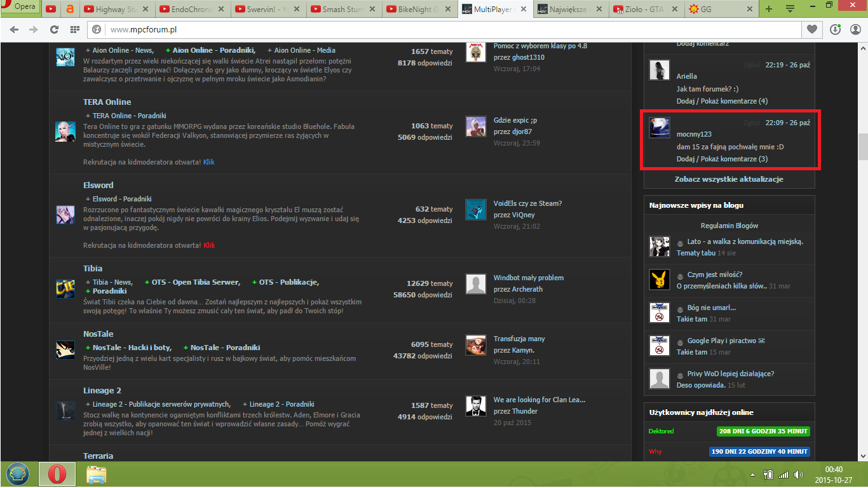Switch to the Smash Stunt tab
The height and width of the screenshot is (488, 868).
tap(343, 9)
